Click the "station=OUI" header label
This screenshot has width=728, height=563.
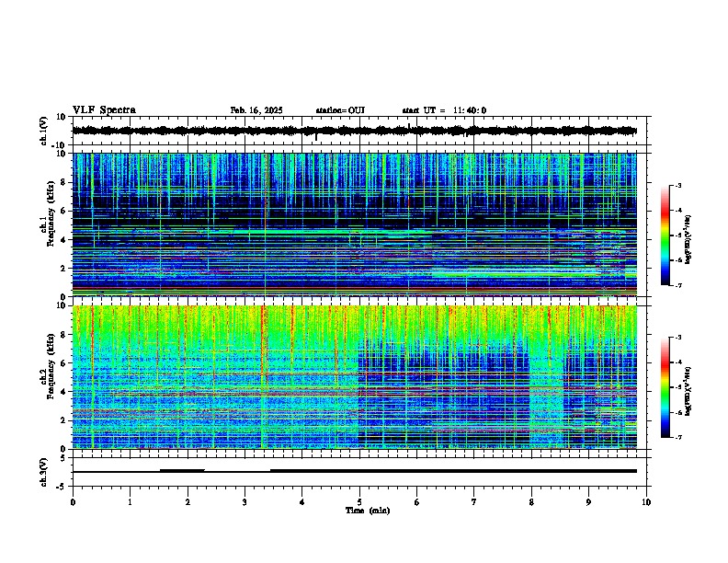coord(340,110)
